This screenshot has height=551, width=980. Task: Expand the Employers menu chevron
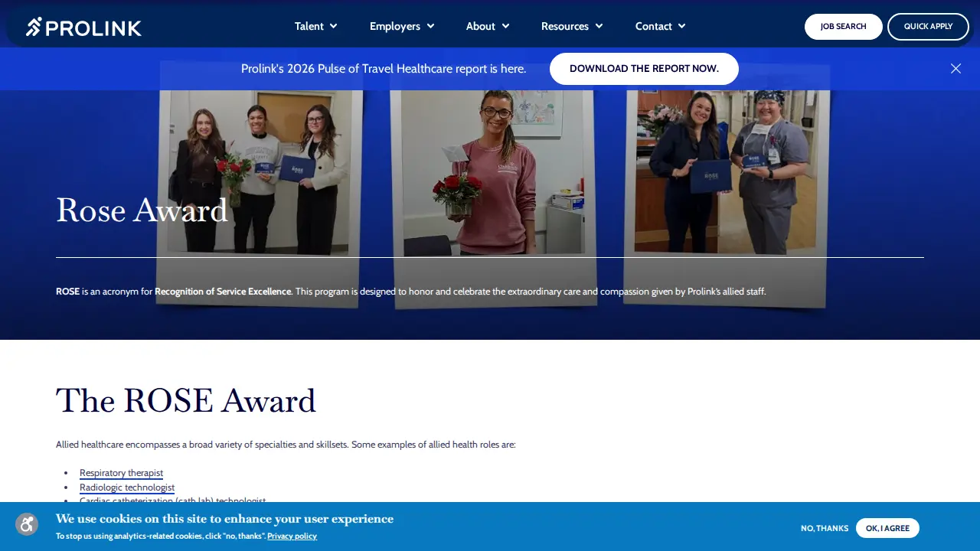tap(430, 26)
